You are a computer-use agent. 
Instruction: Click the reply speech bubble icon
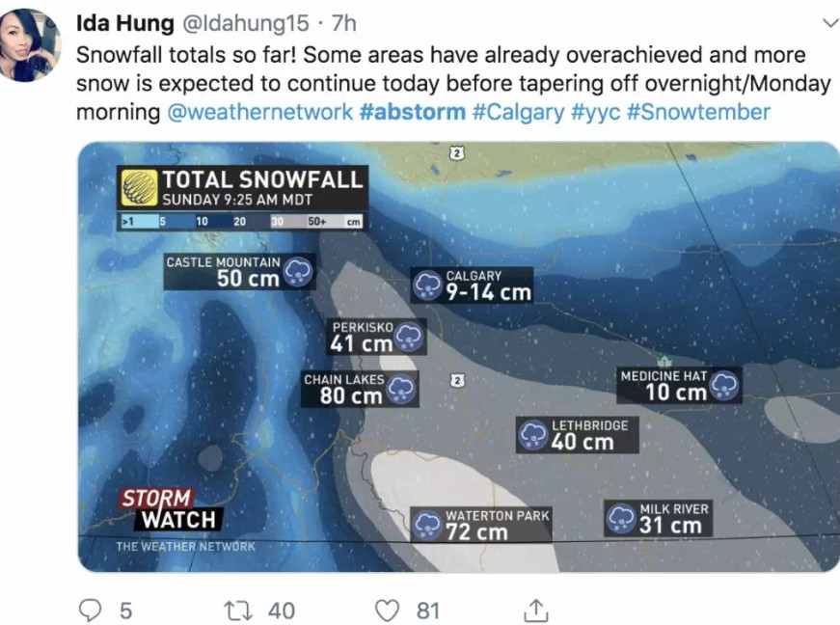point(90,610)
